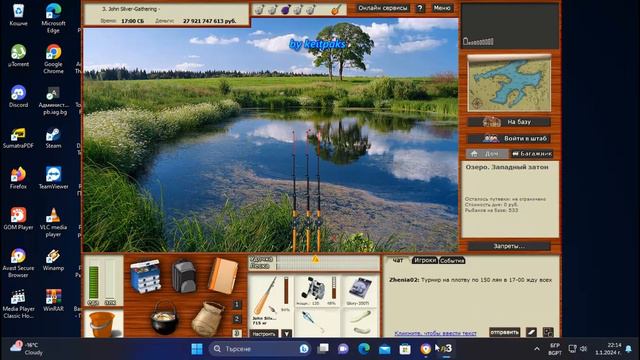Click the black cooking pot with bait
This screenshot has width=640, height=360.
point(164,318)
